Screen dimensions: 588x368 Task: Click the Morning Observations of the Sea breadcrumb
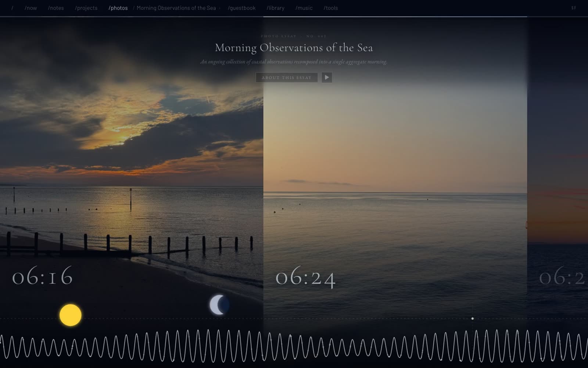tap(176, 8)
